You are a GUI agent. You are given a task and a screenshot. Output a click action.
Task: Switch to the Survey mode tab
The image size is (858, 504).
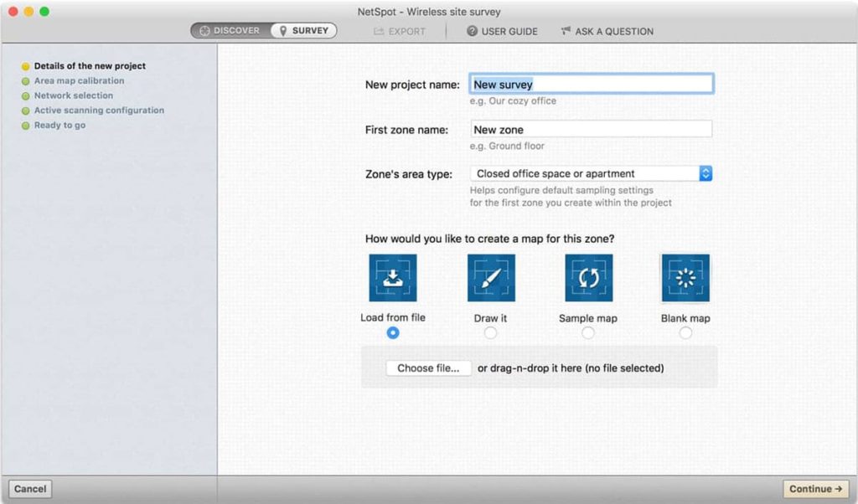303,31
